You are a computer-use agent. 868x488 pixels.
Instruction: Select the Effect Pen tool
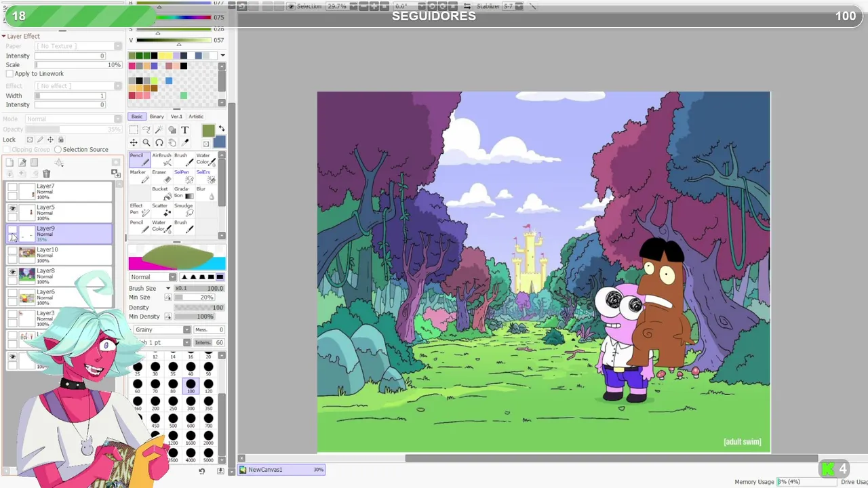tap(140, 210)
